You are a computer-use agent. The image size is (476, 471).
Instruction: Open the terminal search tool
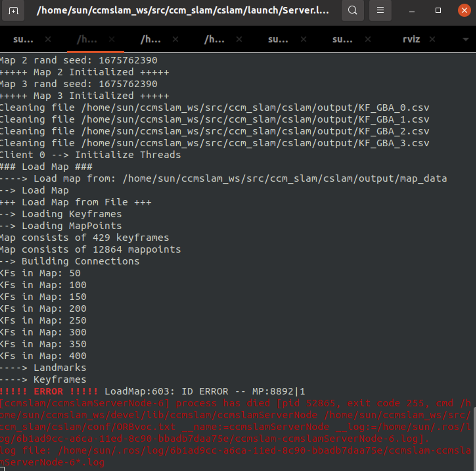click(x=353, y=10)
